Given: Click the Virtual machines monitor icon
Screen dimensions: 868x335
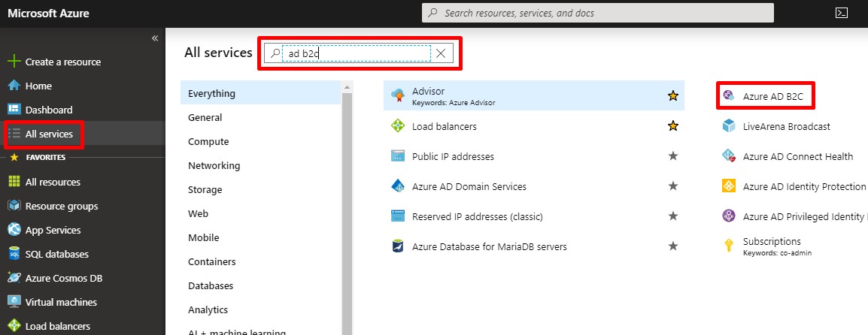Looking at the screenshot, I should tap(14, 303).
